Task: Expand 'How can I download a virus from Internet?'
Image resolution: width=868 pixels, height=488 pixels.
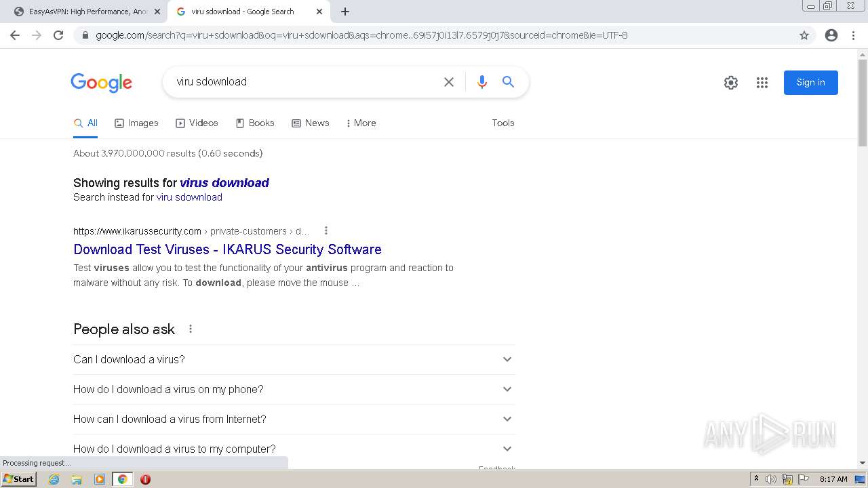Action: (x=294, y=419)
